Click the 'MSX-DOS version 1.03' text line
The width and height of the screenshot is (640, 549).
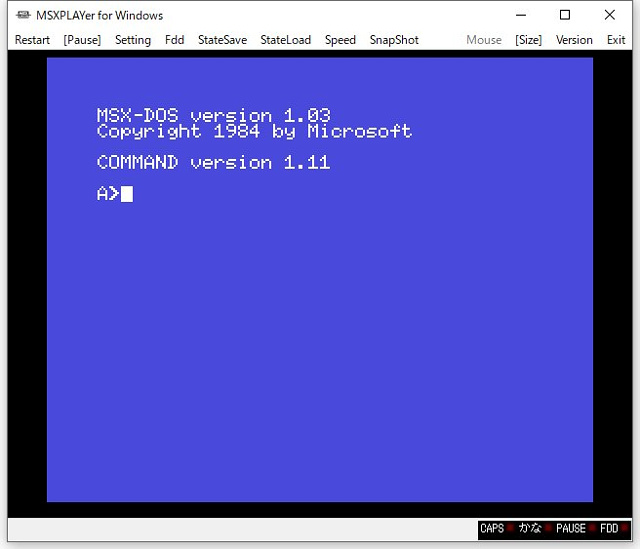(x=213, y=116)
